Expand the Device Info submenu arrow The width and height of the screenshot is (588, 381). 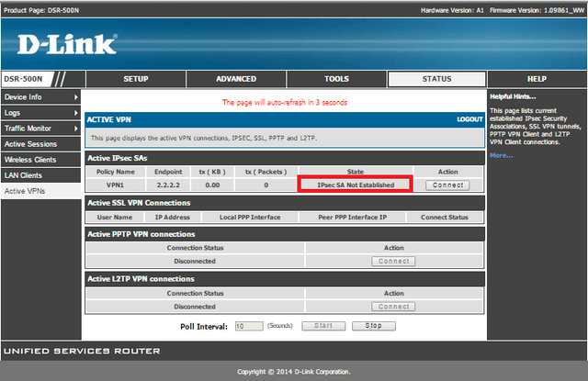point(75,97)
